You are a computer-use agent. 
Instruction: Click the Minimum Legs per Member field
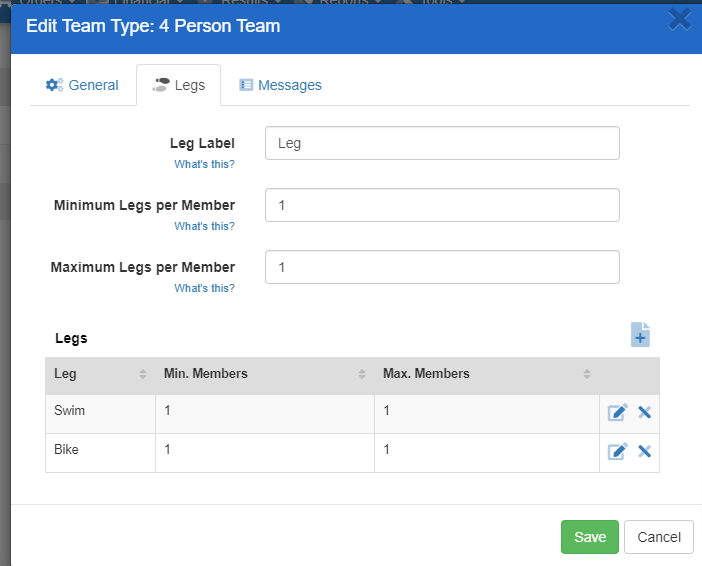point(442,205)
